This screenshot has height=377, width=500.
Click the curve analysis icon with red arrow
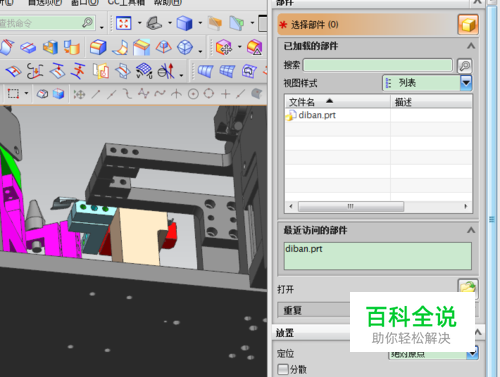166,71
